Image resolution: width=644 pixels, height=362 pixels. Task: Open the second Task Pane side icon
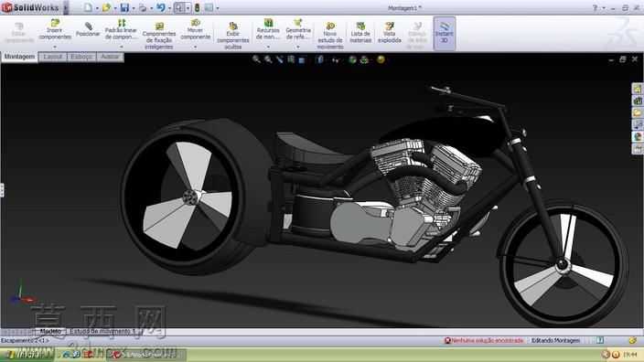637,101
